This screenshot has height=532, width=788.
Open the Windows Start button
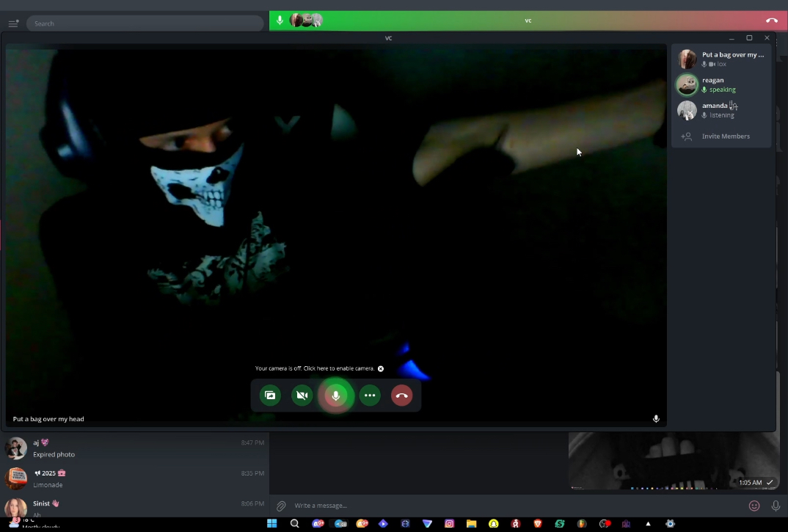[272, 523]
